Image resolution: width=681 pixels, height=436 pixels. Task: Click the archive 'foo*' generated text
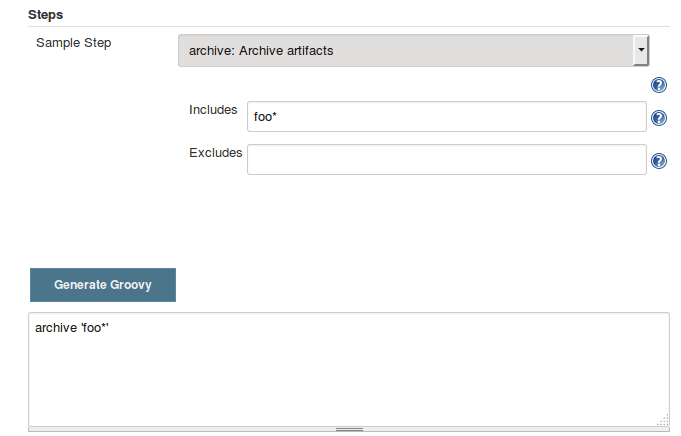[71, 328]
